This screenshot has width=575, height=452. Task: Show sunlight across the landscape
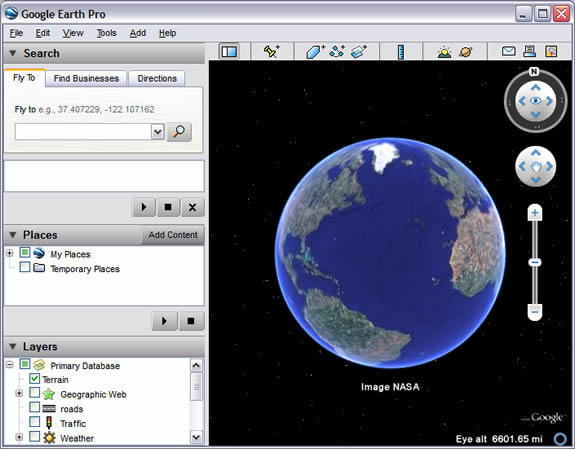tap(444, 52)
